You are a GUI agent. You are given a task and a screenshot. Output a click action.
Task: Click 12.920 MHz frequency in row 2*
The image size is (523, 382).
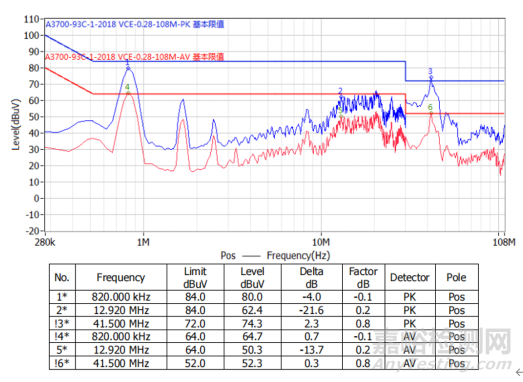121,310
